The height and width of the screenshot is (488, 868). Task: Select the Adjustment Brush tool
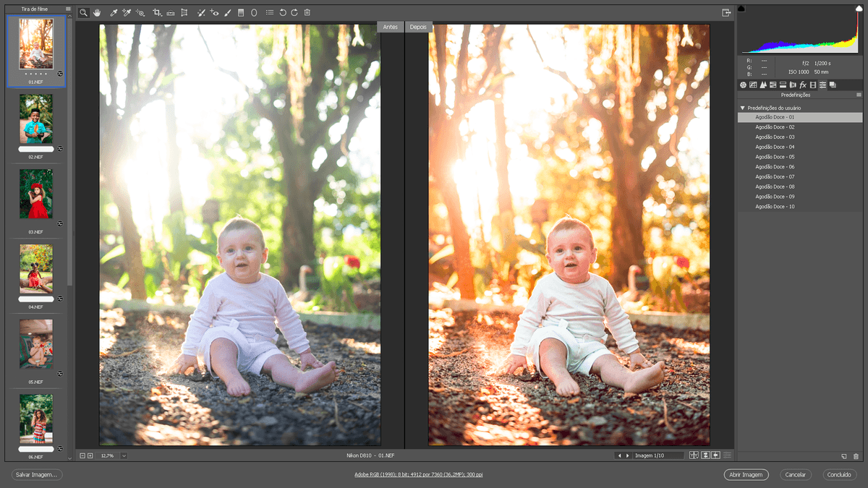[x=228, y=13]
